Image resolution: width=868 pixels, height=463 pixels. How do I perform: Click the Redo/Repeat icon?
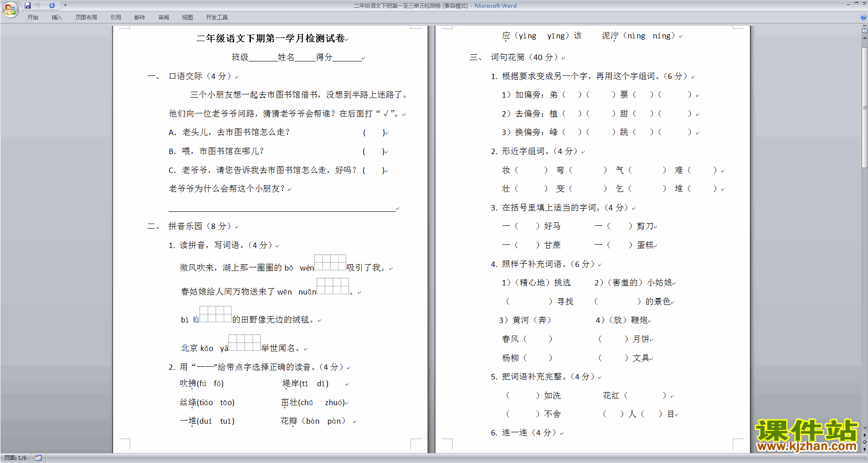pos(52,5)
